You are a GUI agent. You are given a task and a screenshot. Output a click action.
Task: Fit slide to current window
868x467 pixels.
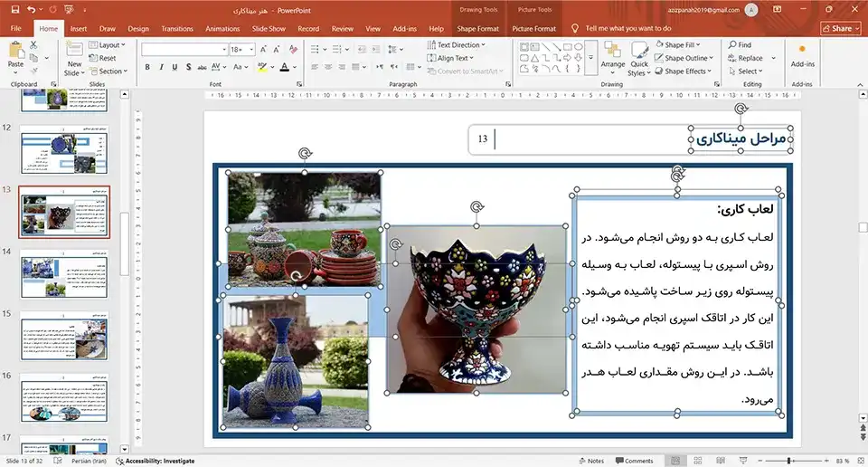tap(860, 461)
